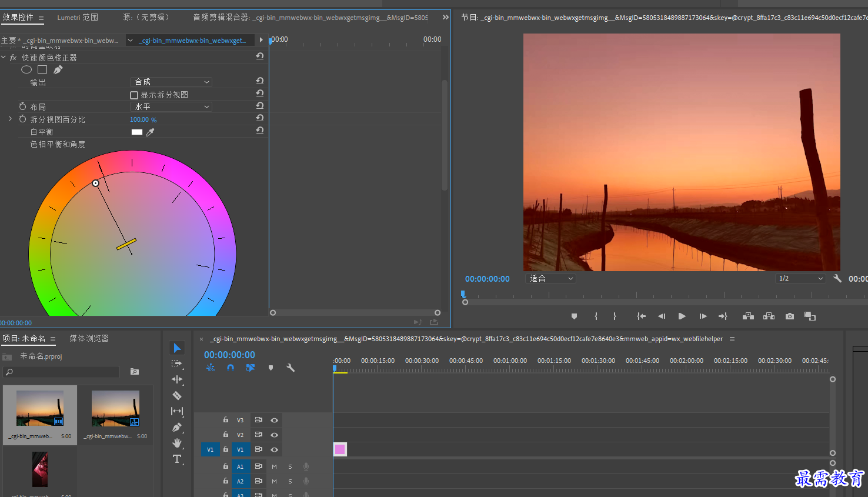
Task: Toggle linked selection in timeline
Action: pos(251,368)
